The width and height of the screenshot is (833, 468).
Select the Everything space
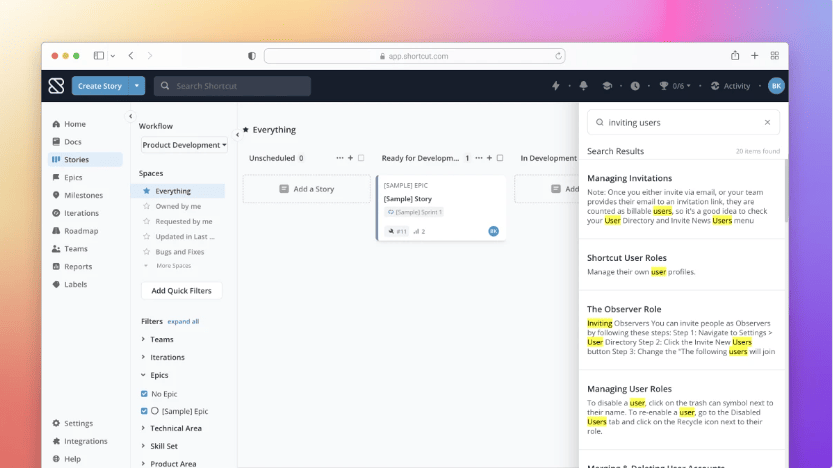[x=178, y=191]
